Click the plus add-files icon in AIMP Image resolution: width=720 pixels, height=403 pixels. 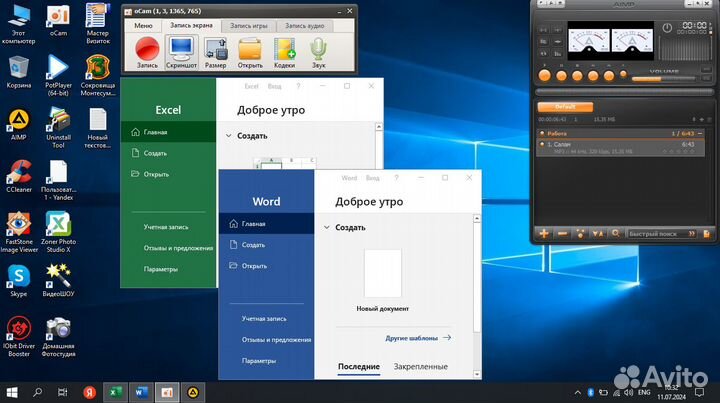544,233
